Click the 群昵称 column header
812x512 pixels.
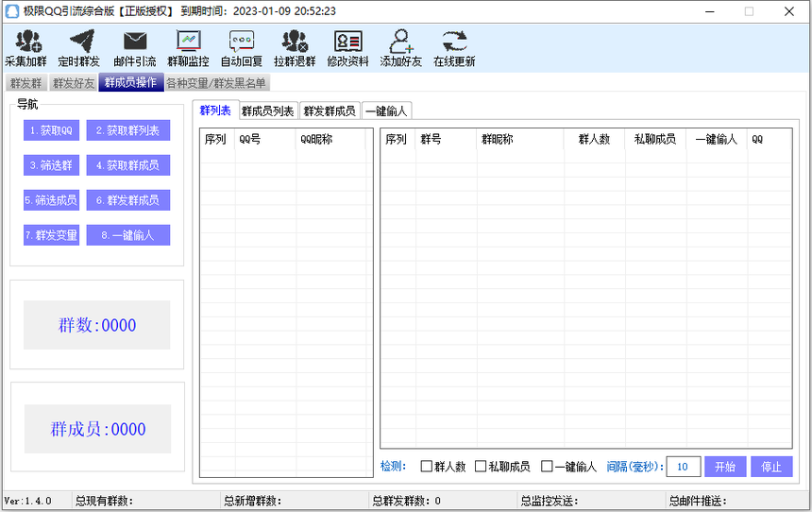click(x=520, y=140)
